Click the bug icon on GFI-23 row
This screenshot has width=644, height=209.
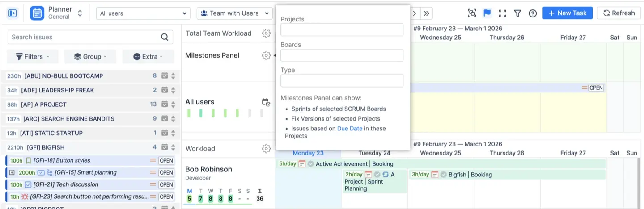(25, 196)
